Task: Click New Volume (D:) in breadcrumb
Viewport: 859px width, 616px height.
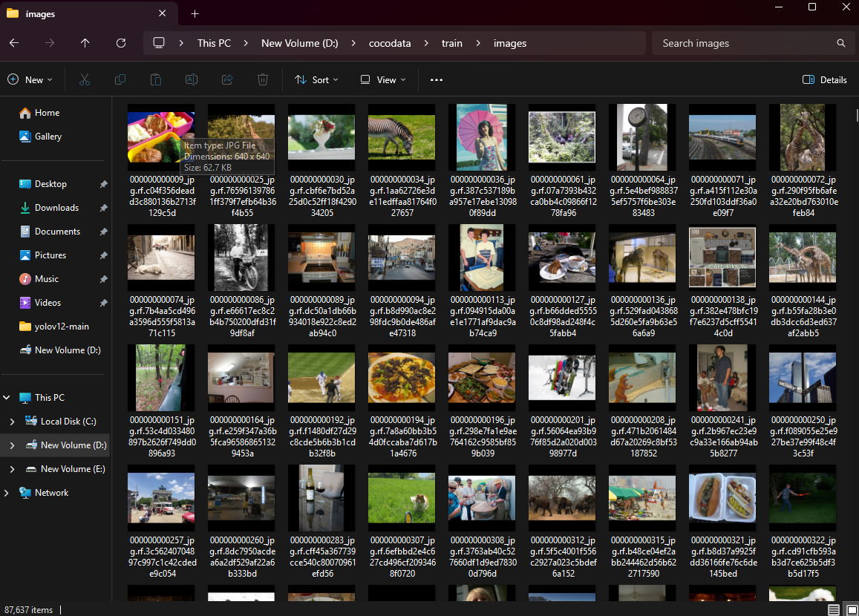Action: pos(299,43)
